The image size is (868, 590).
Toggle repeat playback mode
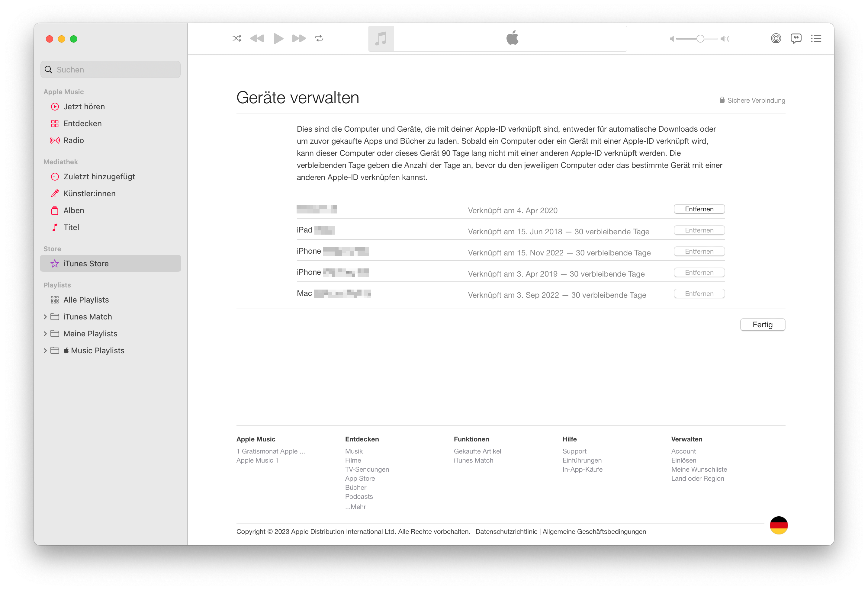[x=319, y=38]
